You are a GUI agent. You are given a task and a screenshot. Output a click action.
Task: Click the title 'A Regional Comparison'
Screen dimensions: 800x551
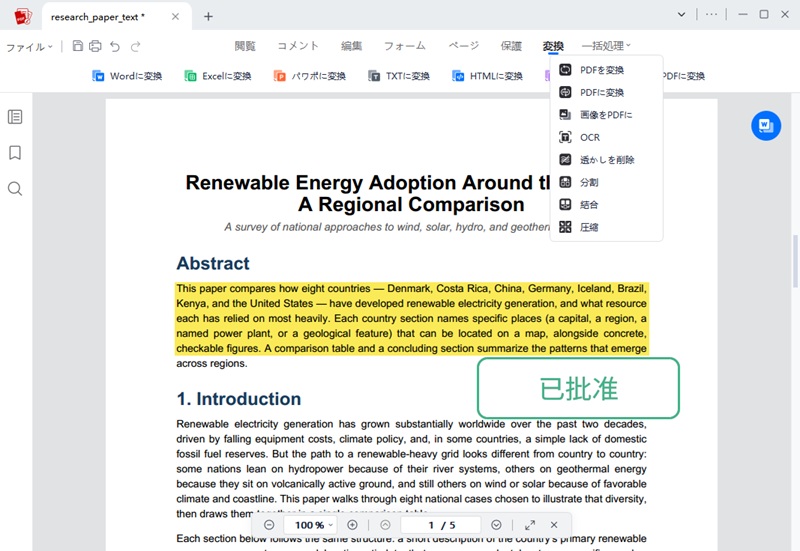click(411, 205)
